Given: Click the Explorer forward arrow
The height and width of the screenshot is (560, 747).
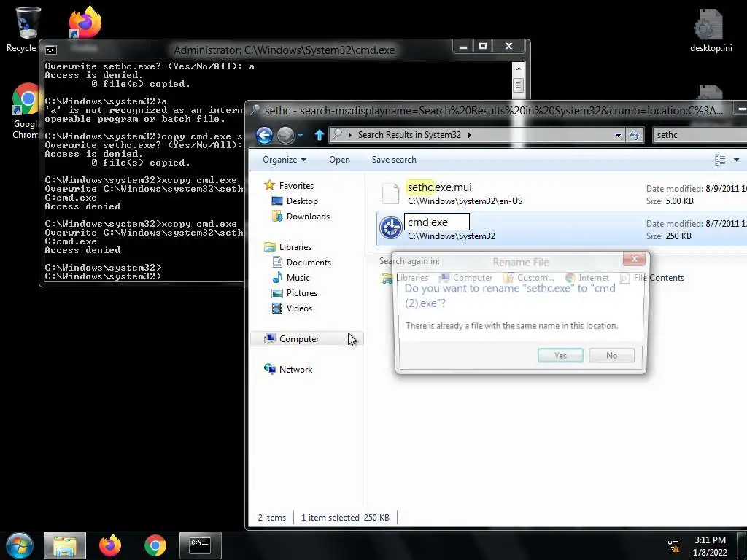Looking at the screenshot, I should tap(285, 135).
